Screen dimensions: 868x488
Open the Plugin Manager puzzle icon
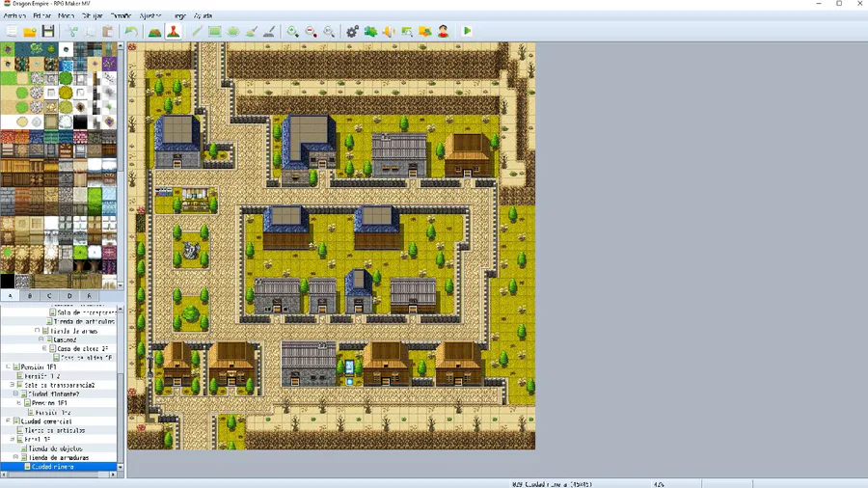pos(371,32)
